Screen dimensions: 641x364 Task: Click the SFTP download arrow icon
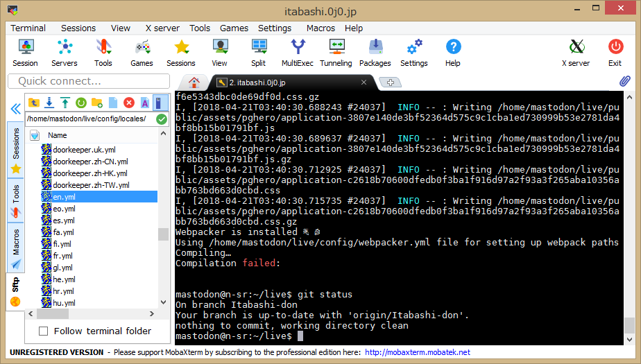(49, 103)
